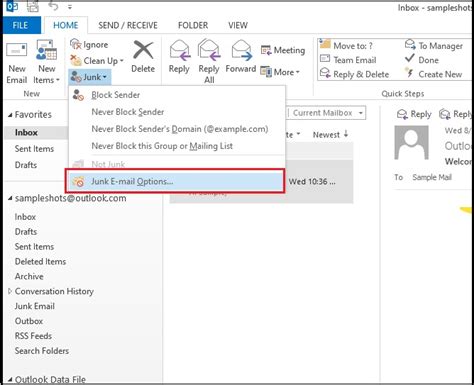Image resolution: width=474 pixels, height=385 pixels.
Task: Choose Never Block Sender
Action: click(x=177, y=112)
